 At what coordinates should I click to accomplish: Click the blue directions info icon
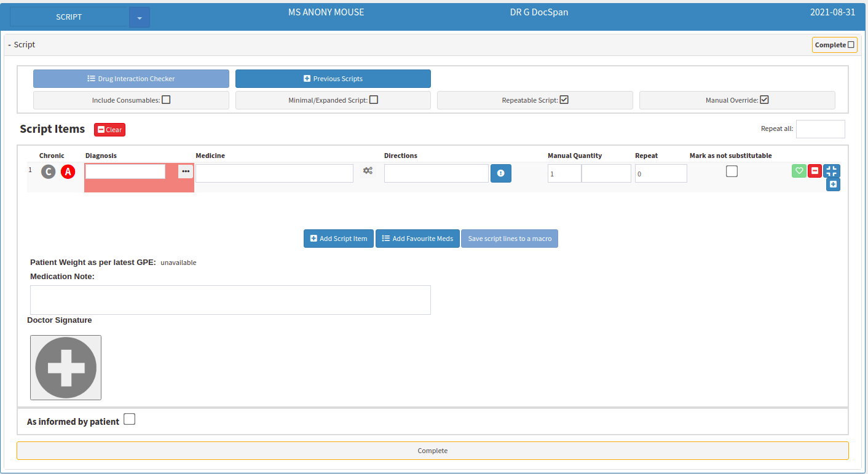pyautogui.click(x=501, y=173)
